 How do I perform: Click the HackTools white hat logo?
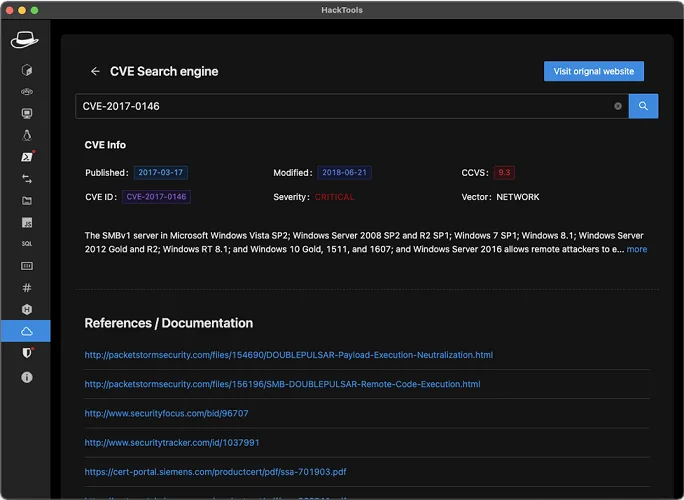click(25, 40)
